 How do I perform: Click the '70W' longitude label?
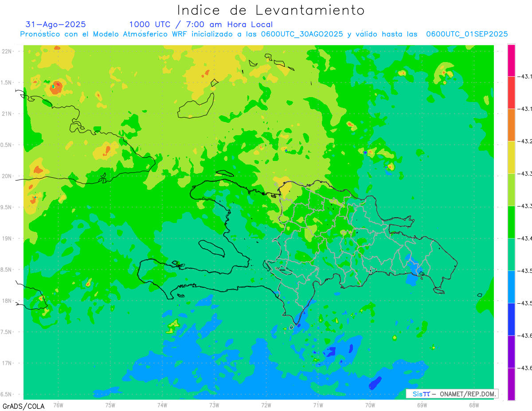370,405
